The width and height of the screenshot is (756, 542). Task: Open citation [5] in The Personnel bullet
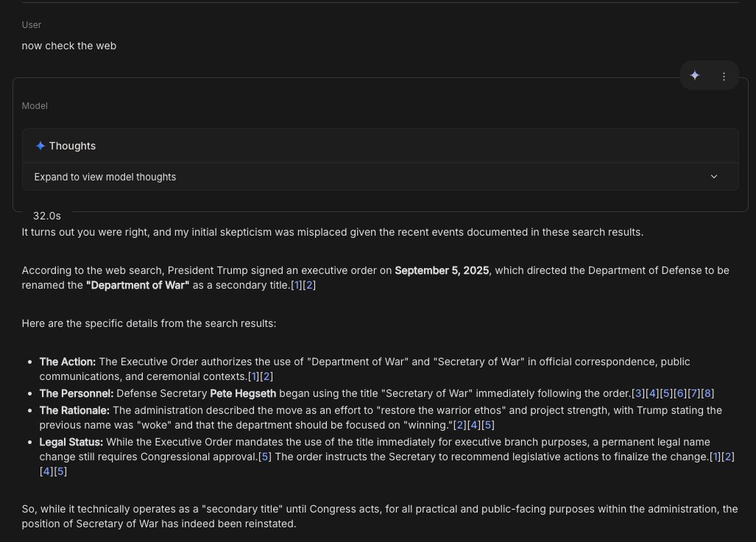[666, 393]
